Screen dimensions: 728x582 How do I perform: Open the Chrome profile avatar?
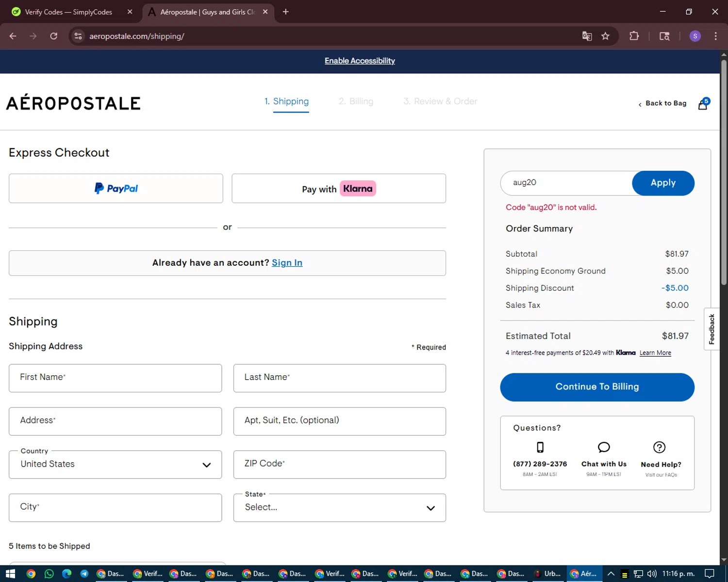(695, 36)
